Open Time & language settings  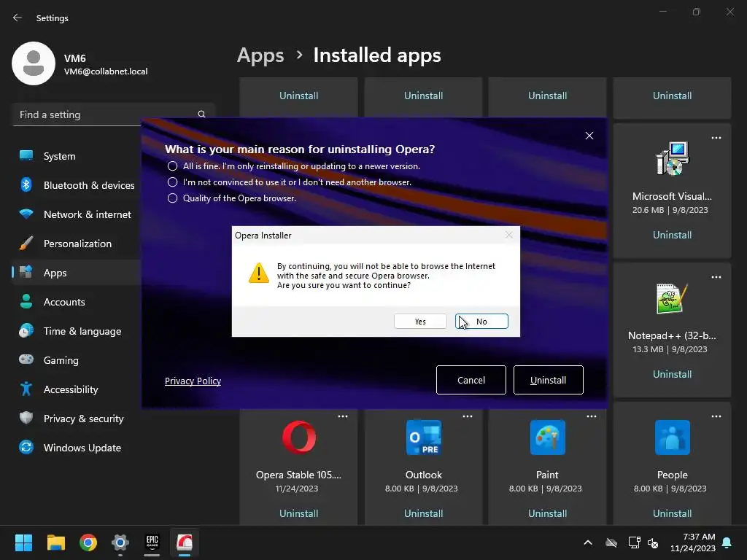[77, 331]
